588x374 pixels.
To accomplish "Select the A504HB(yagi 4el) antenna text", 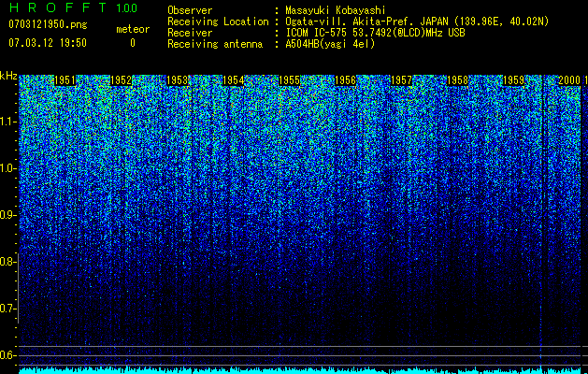I will point(330,44).
